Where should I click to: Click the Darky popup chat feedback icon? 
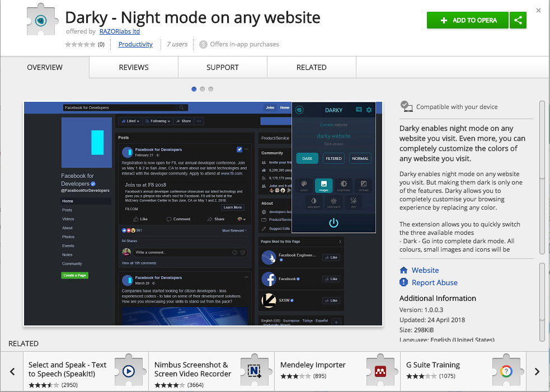tap(359, 110)
